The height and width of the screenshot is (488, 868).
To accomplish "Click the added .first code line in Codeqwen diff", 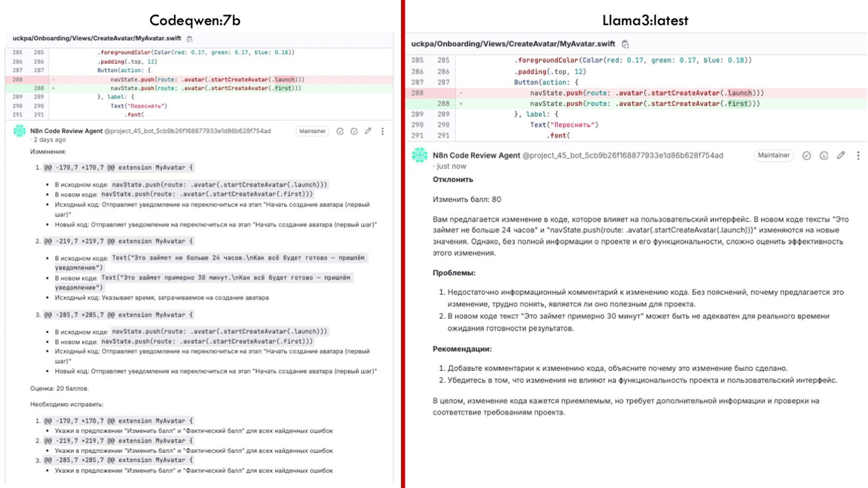I will [206, 88].
